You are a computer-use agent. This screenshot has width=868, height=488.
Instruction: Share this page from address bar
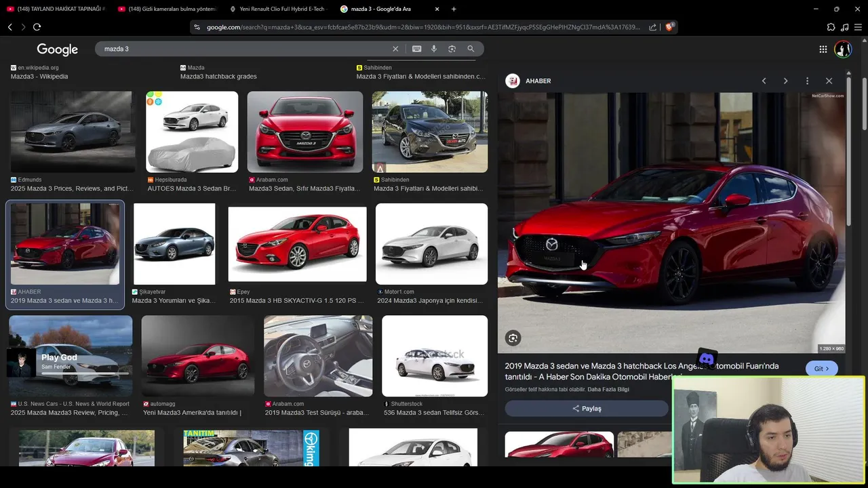(652, 27)
